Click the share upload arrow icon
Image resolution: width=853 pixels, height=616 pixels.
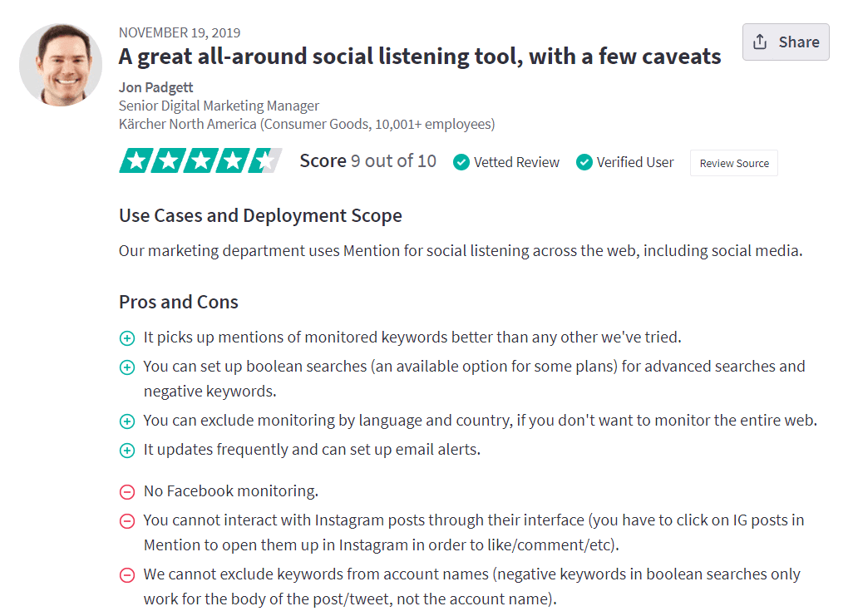tap(760, 42)
